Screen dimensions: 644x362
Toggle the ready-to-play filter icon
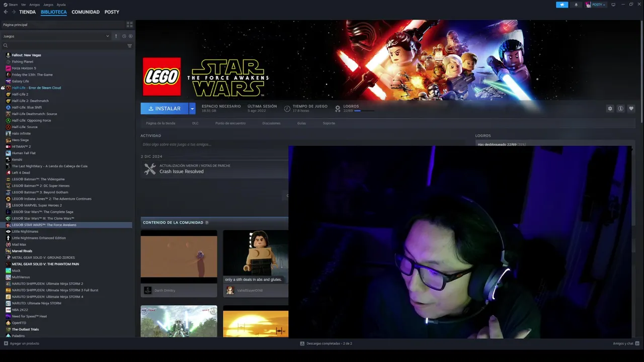[131, 36]
